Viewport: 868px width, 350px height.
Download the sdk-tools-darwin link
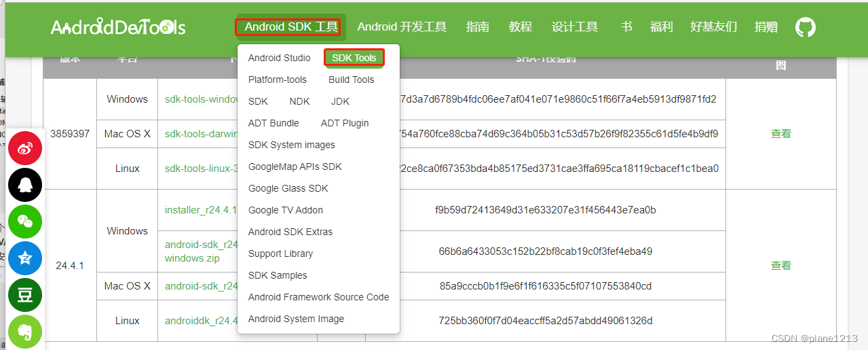coord(202,134)
